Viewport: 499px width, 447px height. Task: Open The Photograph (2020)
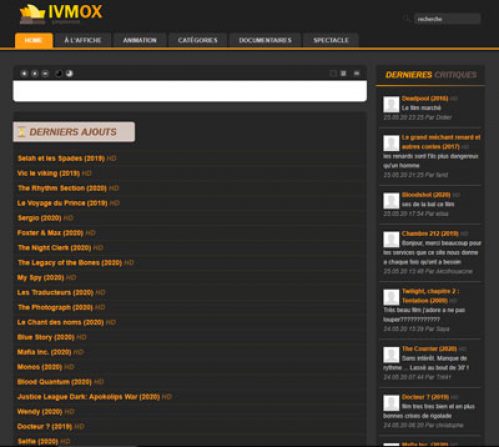tap(55, 307)
